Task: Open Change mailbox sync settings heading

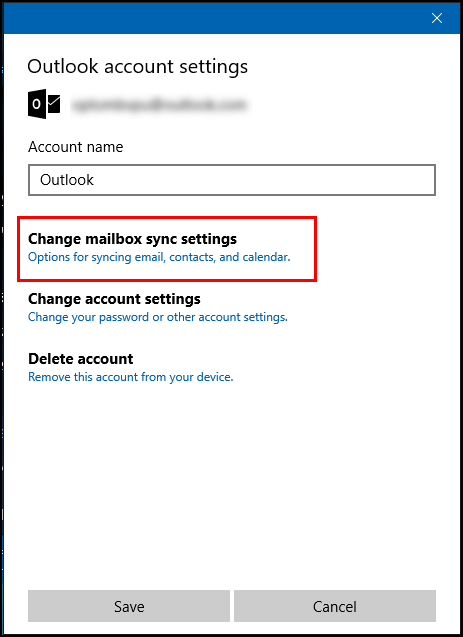Action: pos(132,239)
